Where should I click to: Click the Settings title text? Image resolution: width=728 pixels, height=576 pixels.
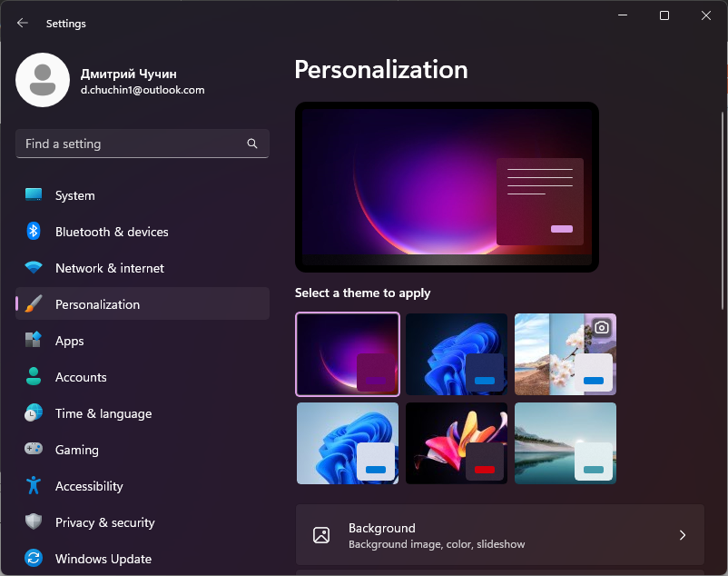[x=66, y=24]
